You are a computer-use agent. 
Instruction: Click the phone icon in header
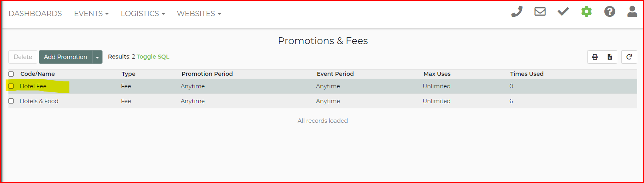tap(517, 12)
